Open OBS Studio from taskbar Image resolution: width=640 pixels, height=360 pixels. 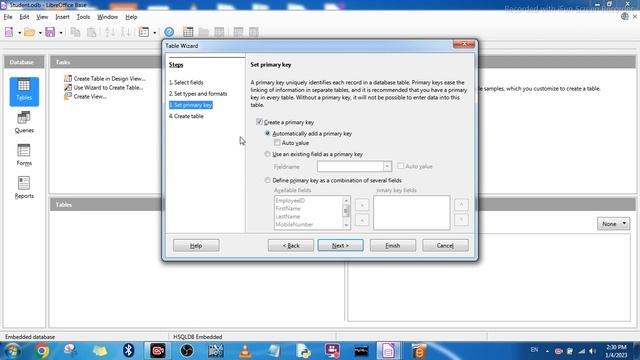pyautogui.click(x=187, y=351)
